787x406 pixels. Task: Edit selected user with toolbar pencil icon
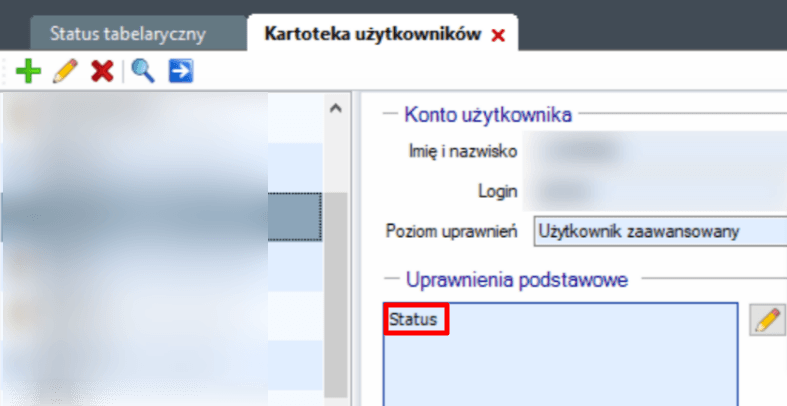tap(65, 71)
